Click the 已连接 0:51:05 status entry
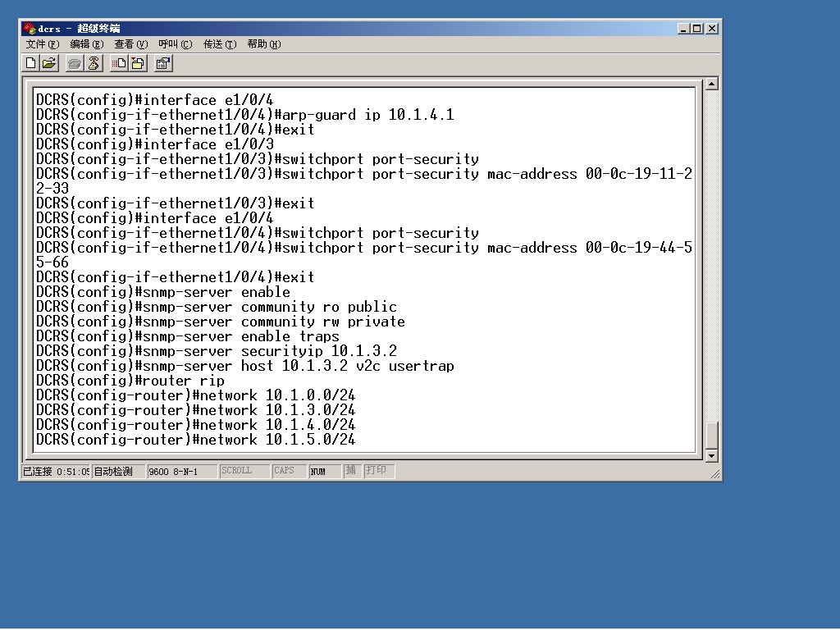The width and height of the screenshot is (840, 630). click(x=55, y=472)
